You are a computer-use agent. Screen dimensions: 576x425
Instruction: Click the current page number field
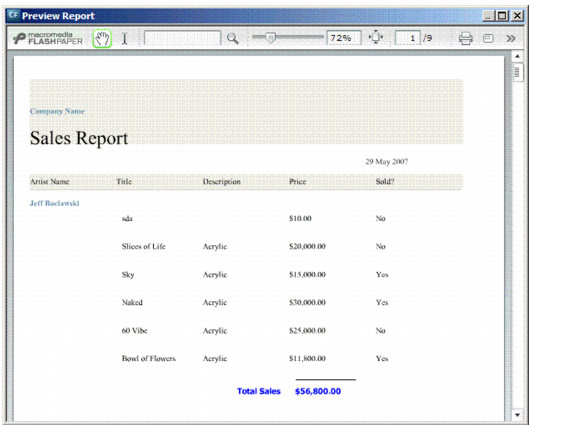pyautogui.click(x=407, y=38)
